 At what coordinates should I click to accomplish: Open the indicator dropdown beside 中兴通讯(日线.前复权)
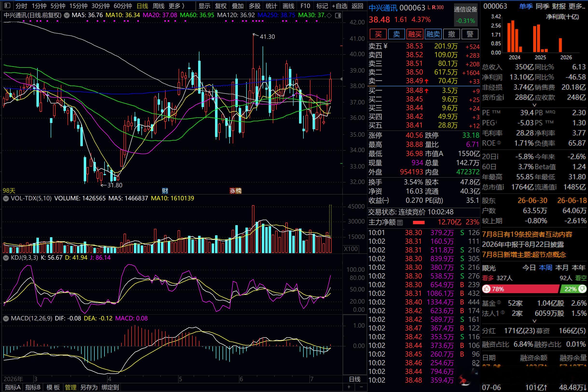(67, 15)
